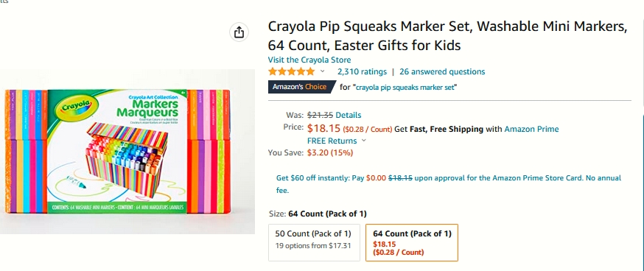
Task: Select the 64 Count (Pack of 1) option
Action: point(412,242)
